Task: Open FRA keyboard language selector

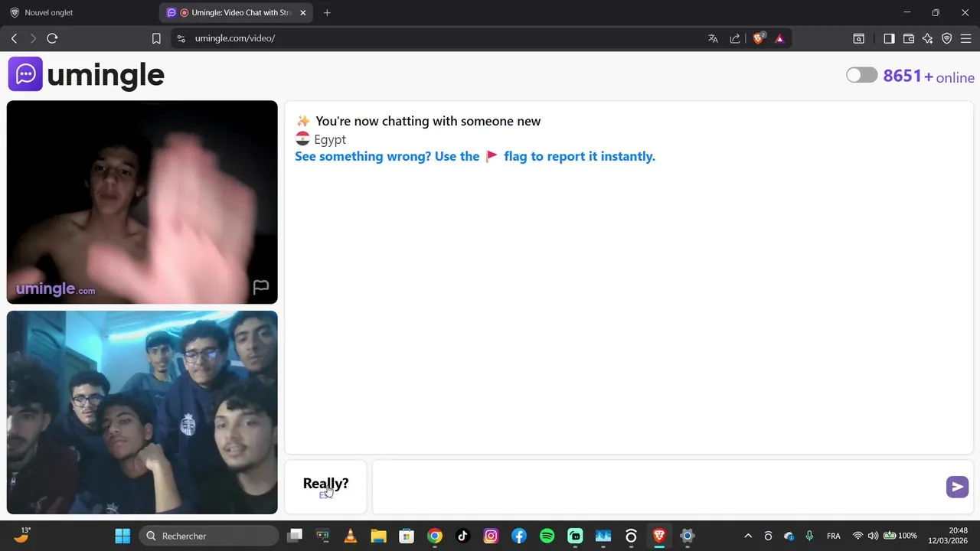Action: [834, 536]
